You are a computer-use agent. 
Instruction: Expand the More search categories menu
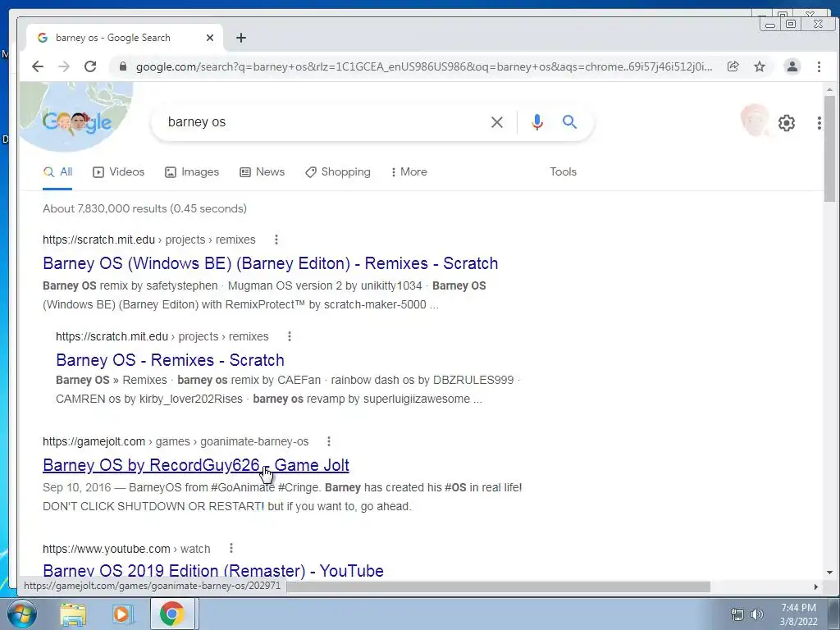[409, 172]
